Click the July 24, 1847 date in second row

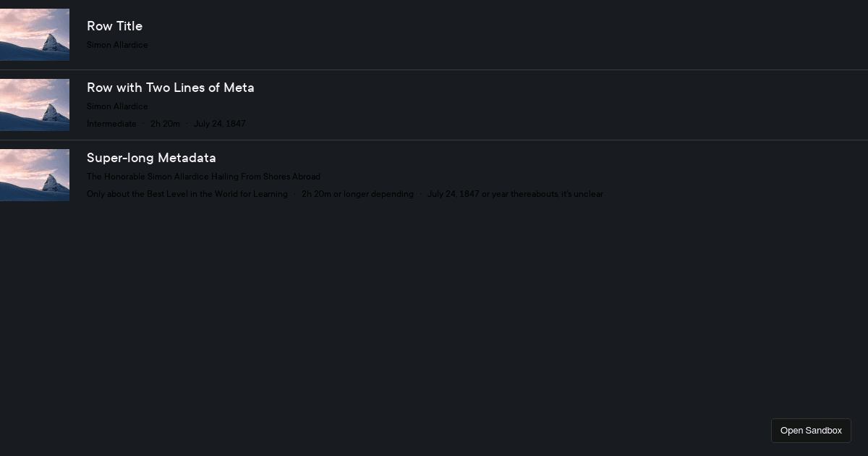tap(220, 124)
